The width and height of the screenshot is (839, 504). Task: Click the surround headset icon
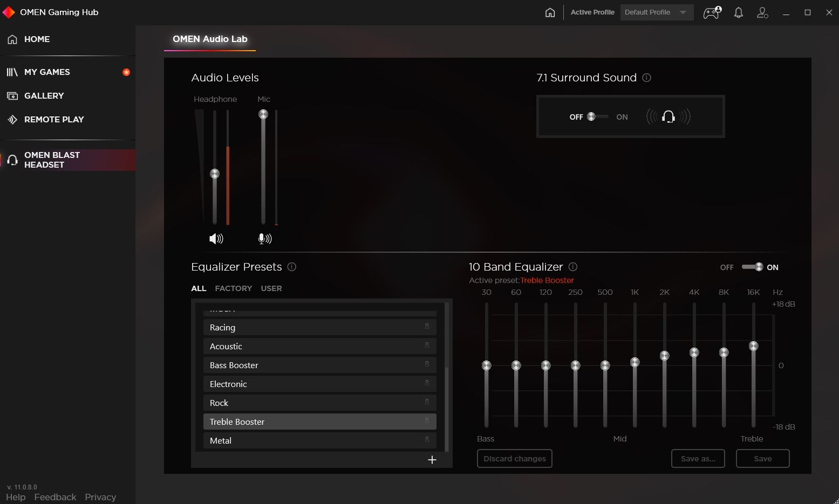point(669,116)
